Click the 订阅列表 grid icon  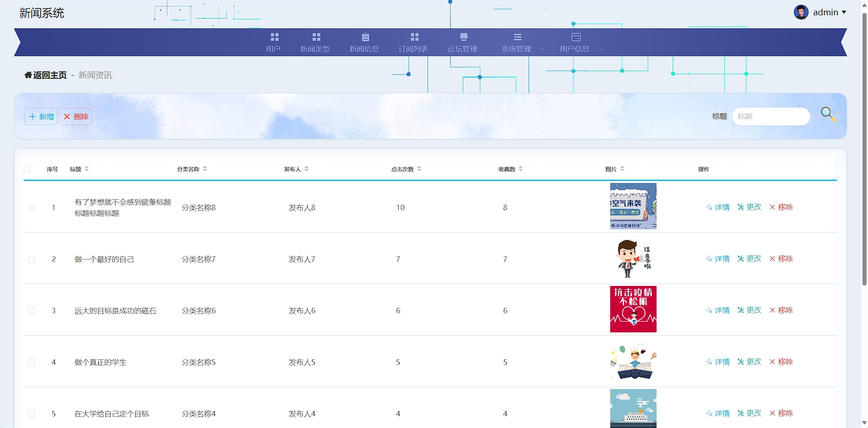point(415,37)
